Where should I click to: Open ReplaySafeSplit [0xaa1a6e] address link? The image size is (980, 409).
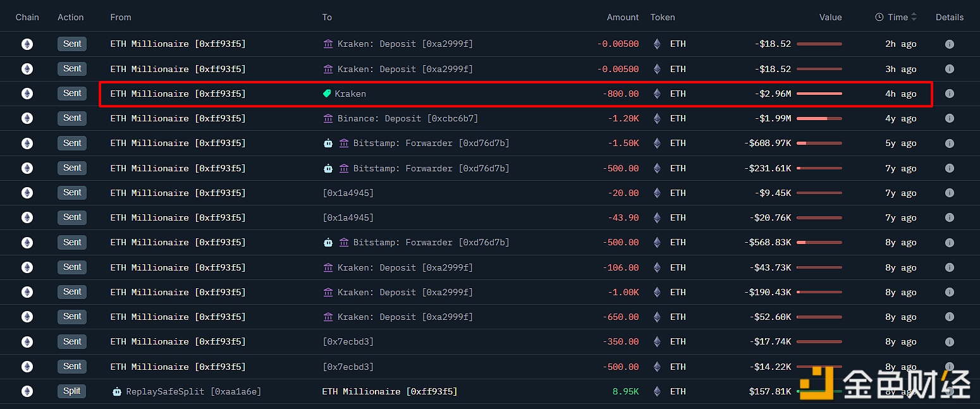(193, 391)
